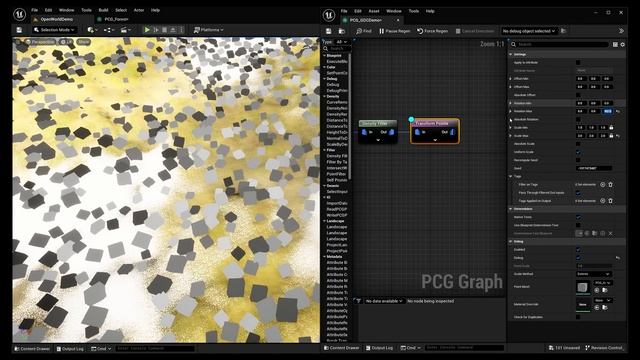Viewport: 640px width, 360px height.
Task: Browse to Material Override asset icon
Action: pos(605,307)
